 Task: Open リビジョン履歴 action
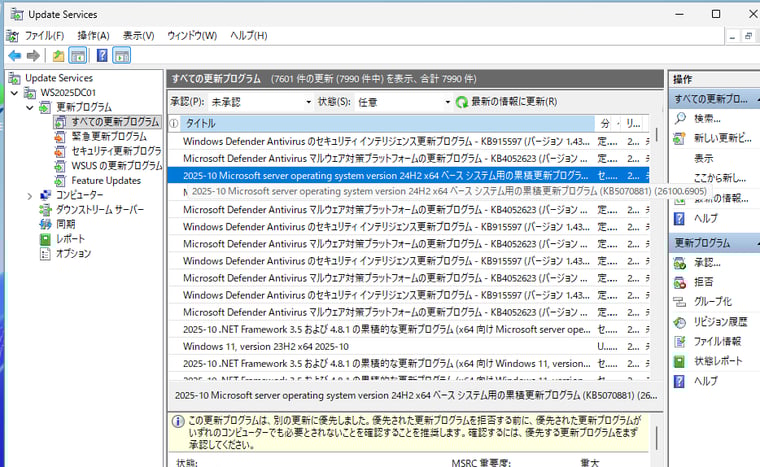[x=720, y=322]
